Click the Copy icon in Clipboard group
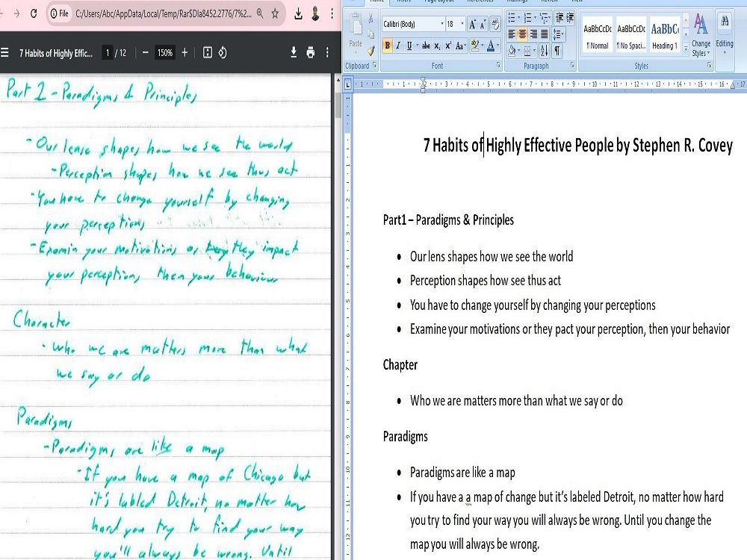The width and height of the screenshot is (747, 560). 371,34
